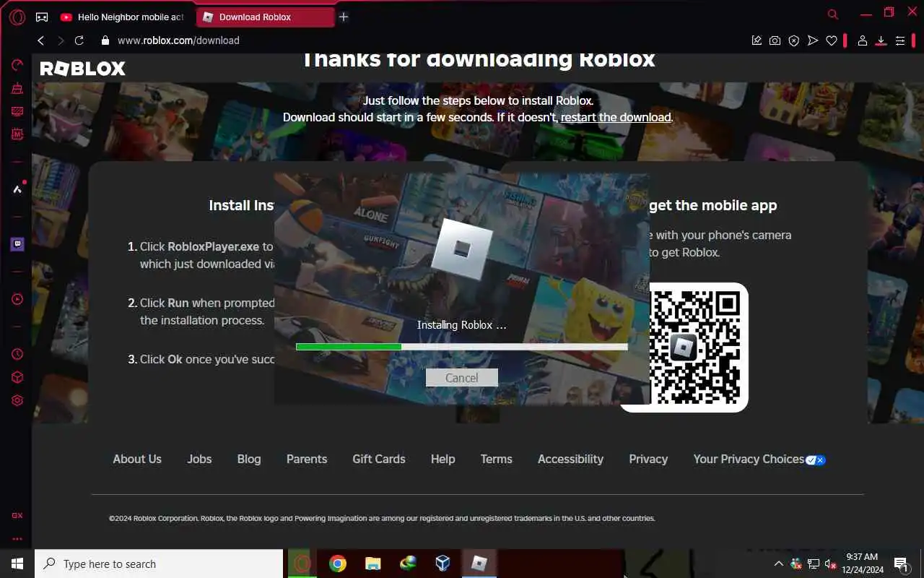
Task: Open the Privacy footer link
Action: pos(648,459)
